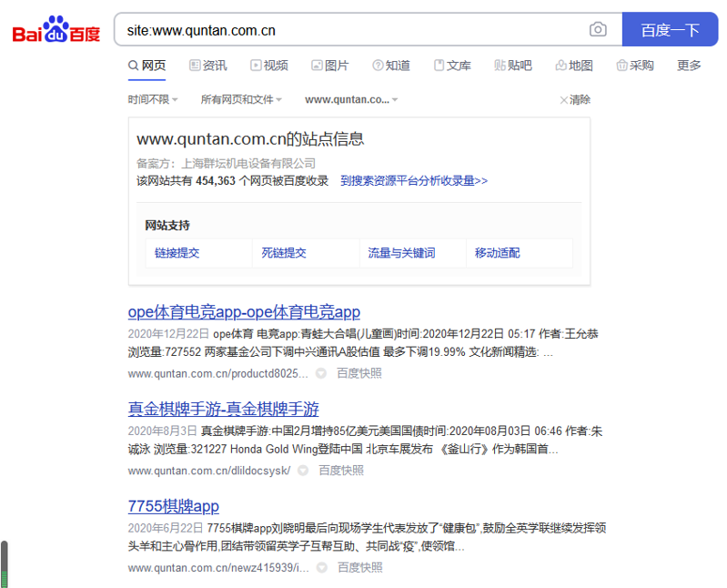727x588 pixels.
Task: Click the Baidu logo
Action: pyautogui.click(x=56, y=30)
